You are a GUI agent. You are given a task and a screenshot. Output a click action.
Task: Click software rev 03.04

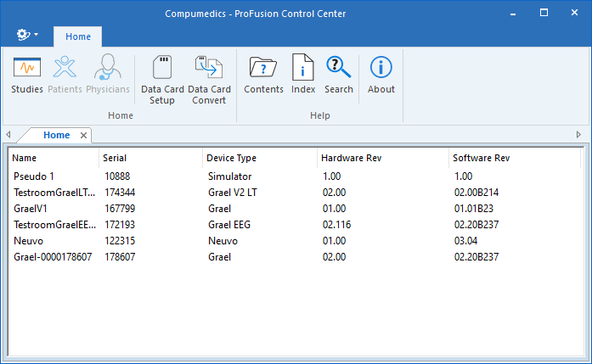(x=465, y=241)
